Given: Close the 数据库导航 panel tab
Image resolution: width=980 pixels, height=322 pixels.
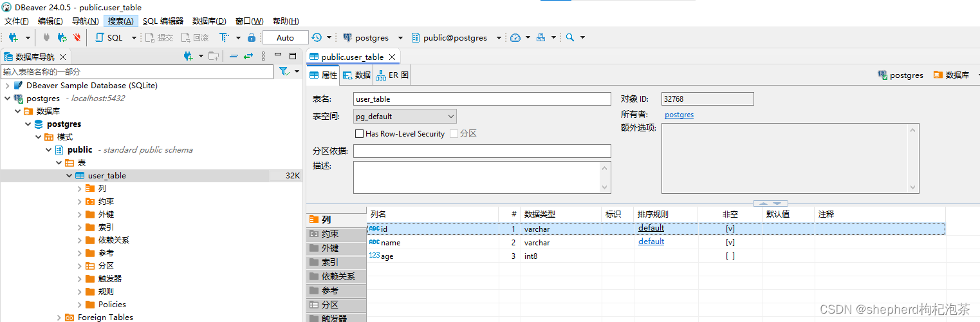Looking at the screenshot, I should click(x=62, y=57).
